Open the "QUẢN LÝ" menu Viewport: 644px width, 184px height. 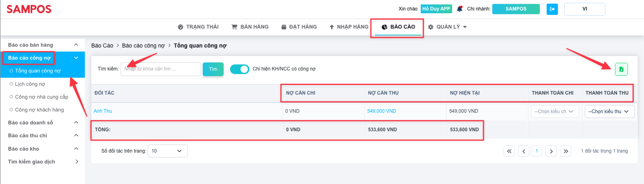pyautogui.click(x=447, y=27)
